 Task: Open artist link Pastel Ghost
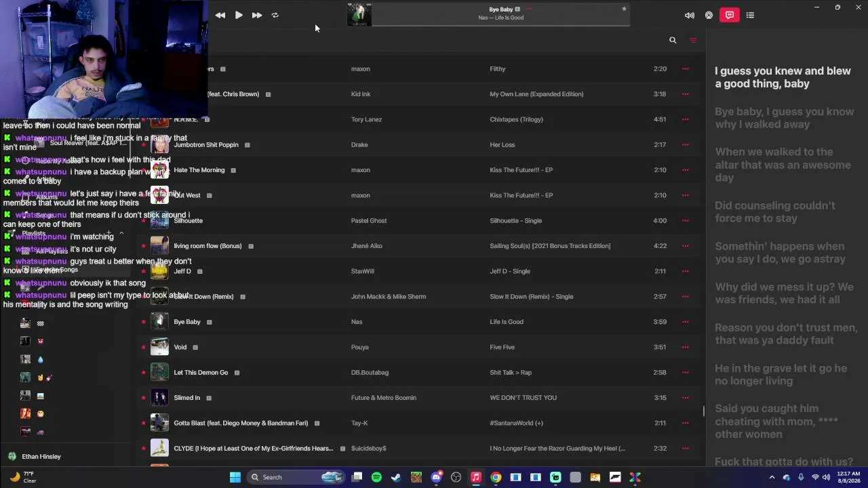pos(369,220)
